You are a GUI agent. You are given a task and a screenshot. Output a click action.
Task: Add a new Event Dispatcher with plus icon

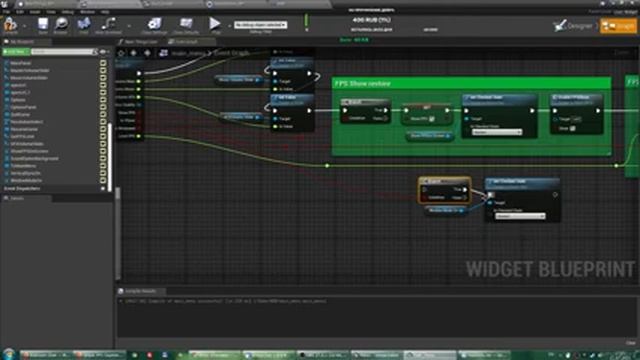tap(103, 189)
